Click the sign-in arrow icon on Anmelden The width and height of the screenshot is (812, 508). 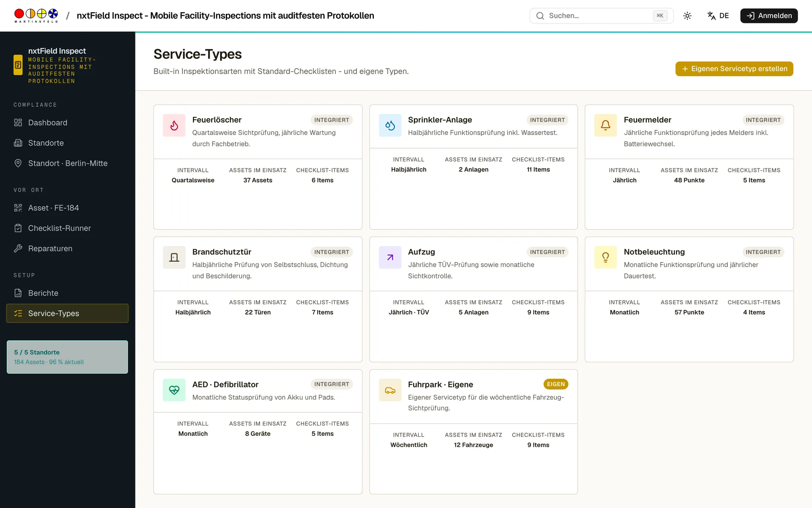[x=750, y=16]
